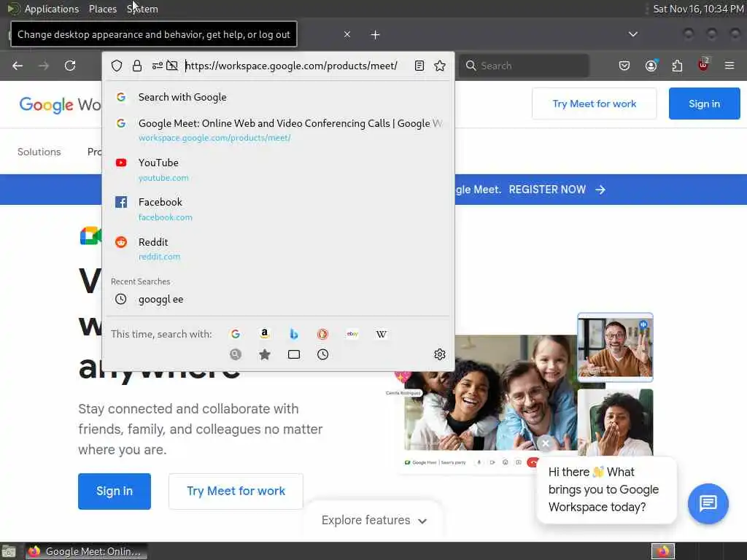Choose the Facebook suggestion
This screenshot has height=560, width=747.
(x=279, y=209)
